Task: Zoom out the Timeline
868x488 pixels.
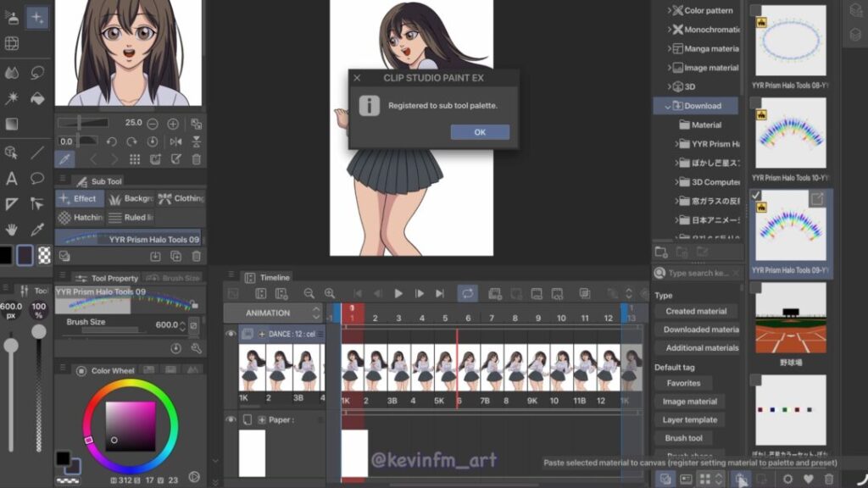Action: pos(309,294)
